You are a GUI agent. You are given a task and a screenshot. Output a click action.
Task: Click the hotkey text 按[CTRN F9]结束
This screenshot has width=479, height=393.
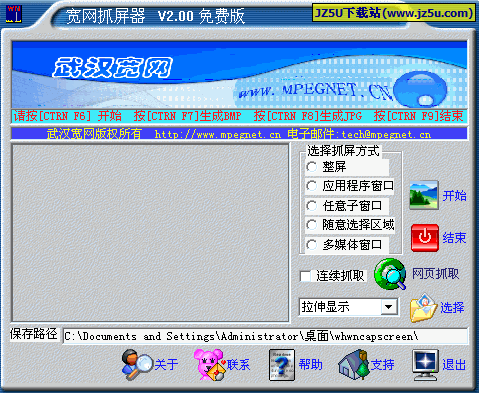[x=418, y=116]
